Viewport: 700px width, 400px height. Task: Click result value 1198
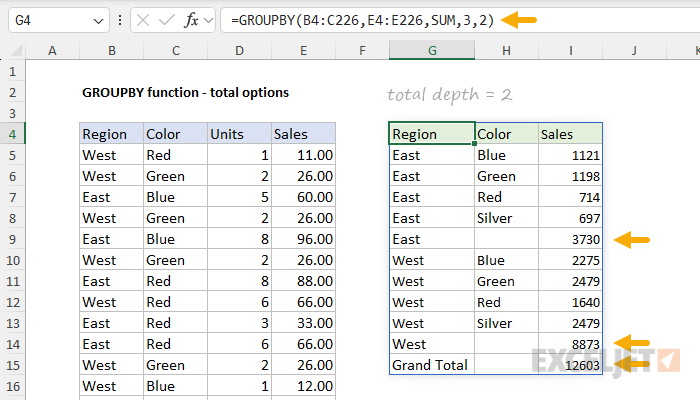click(571, 176)
